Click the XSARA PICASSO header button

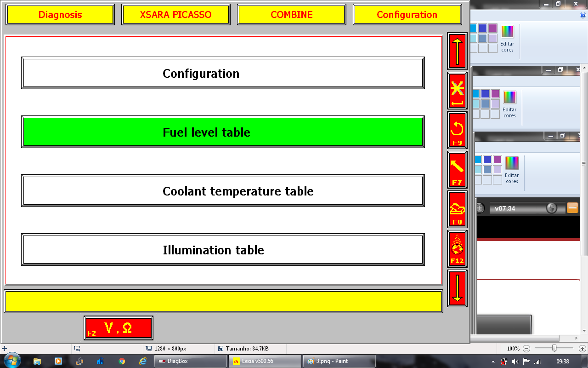[x=176, y=15]
